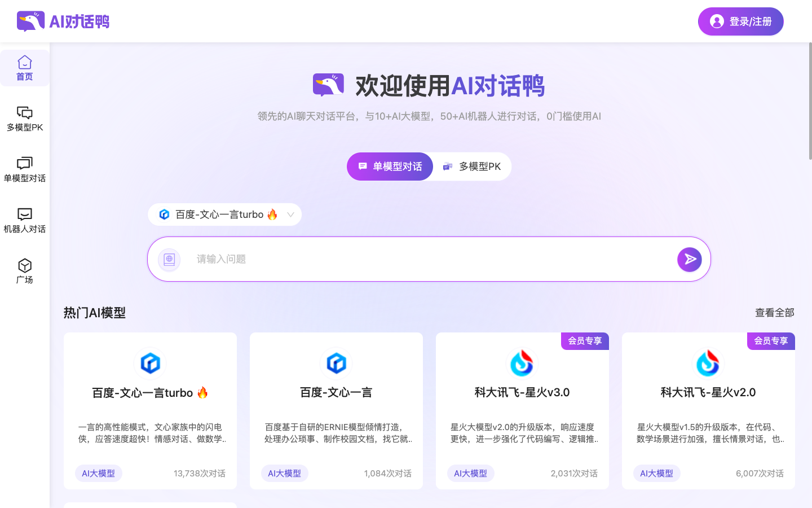Click the page vertical scrollbar

tap(810, 102)
